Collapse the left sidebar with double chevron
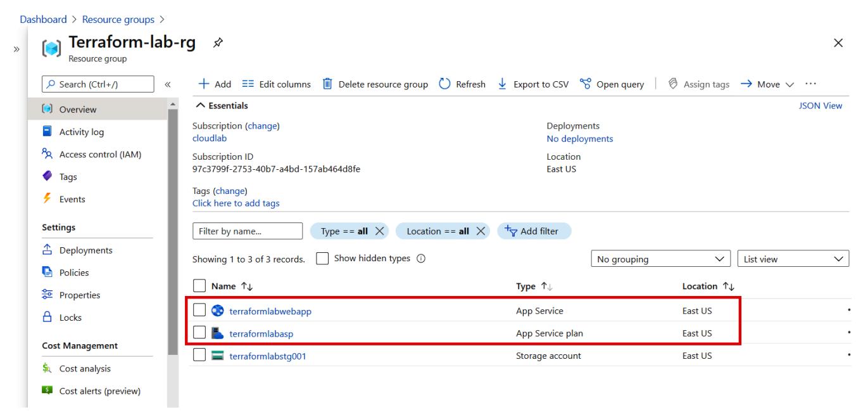The width and height of the screenshot is (868, 412). coord(168,84)
